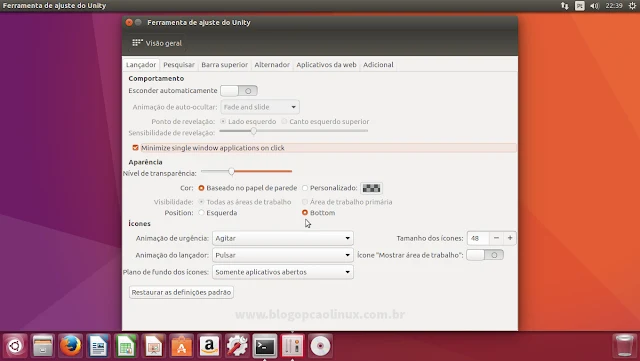
Task: Click the 22:39 clock indicator
Action: tap(614, 6)
